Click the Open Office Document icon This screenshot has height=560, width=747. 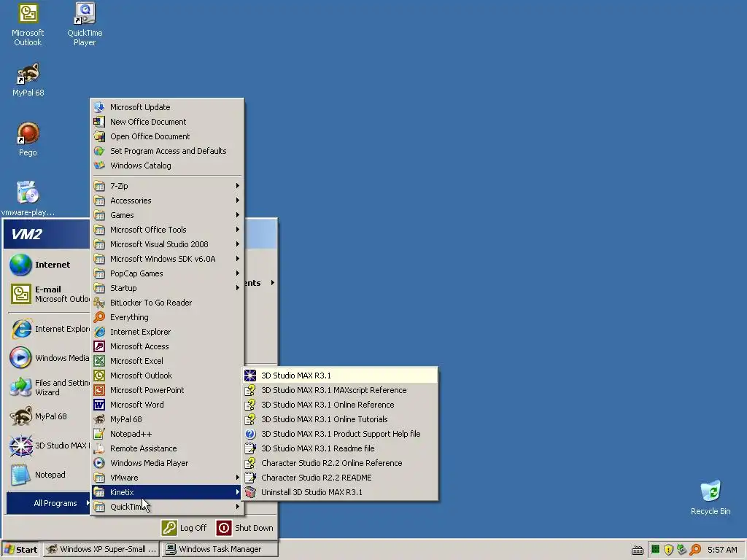point(99,136)
